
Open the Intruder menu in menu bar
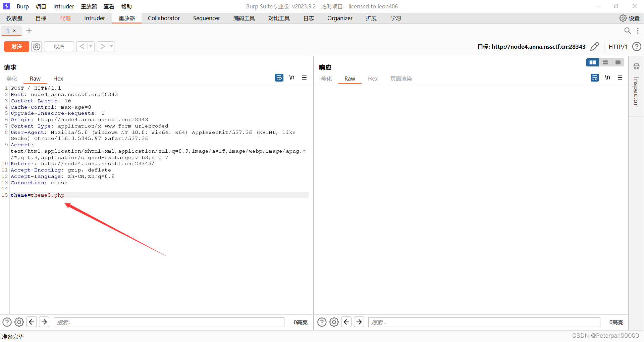pyautogui.click(x=64, y=6)
